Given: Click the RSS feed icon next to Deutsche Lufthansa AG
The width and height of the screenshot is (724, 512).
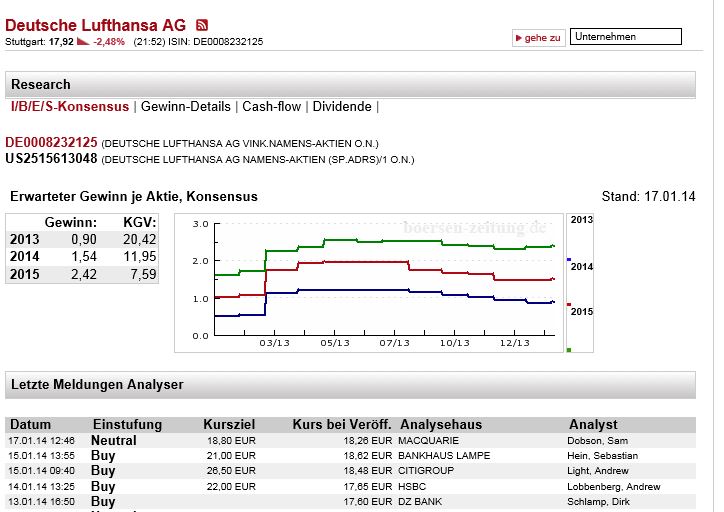Looking at the screenshot, I should coord(202,25).
